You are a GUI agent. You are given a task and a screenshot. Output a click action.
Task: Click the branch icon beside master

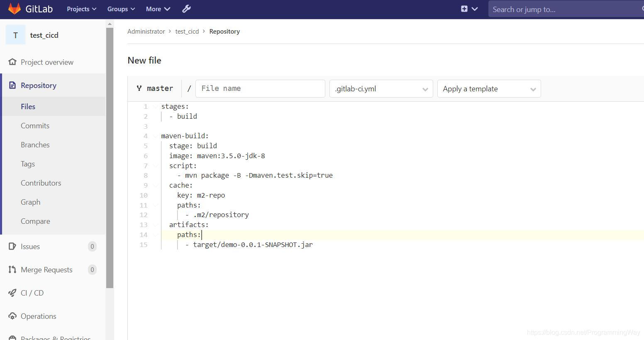[139, 88]
